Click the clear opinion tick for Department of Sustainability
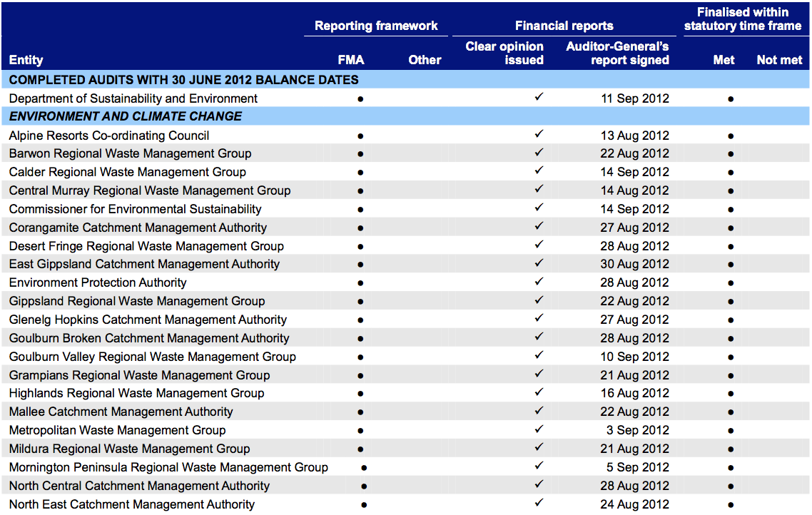812x515 pixels. [539, 96]
